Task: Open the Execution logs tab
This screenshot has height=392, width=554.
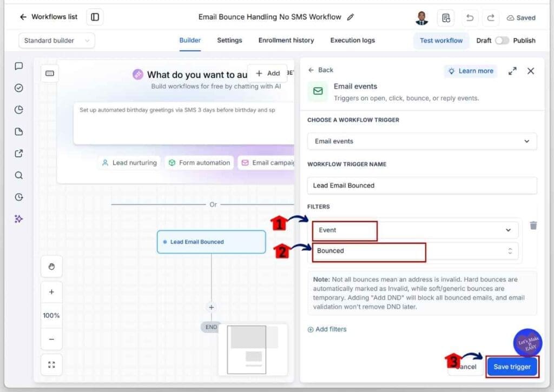Action: pos(353,40)
